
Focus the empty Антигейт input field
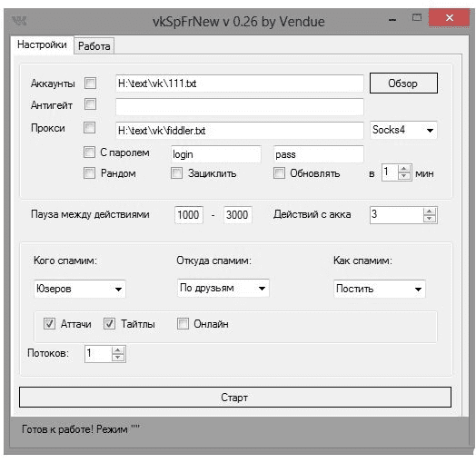240,106
